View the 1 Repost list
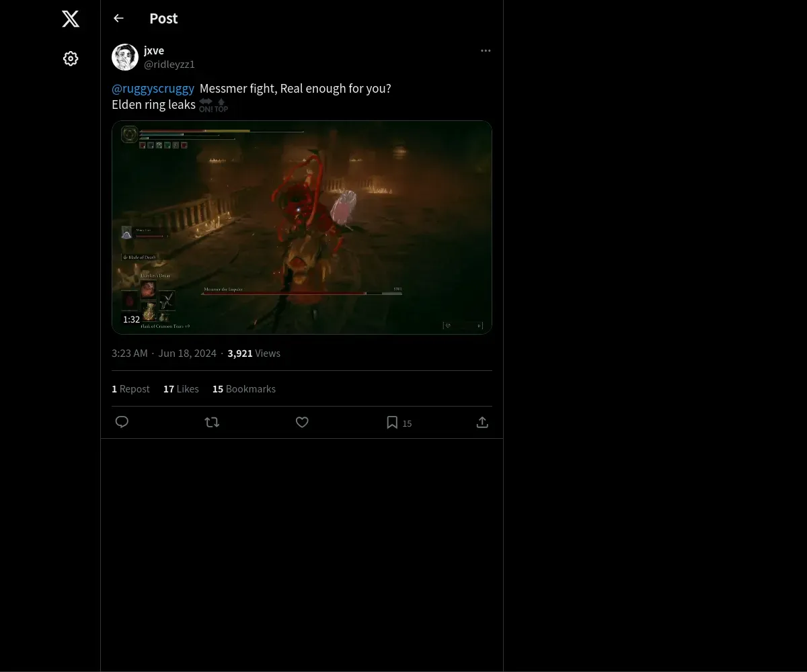This screenshot has height=672, width=807. (x=130, y=388)
